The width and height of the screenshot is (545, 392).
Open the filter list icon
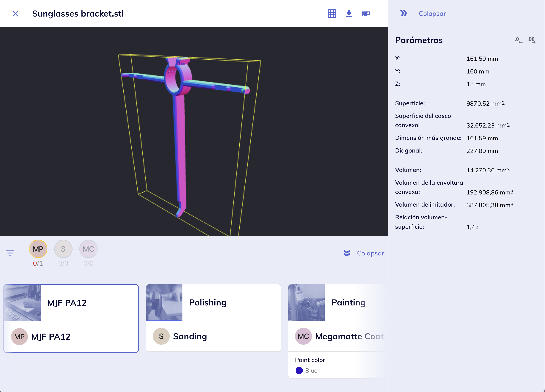tap(10, 253)
